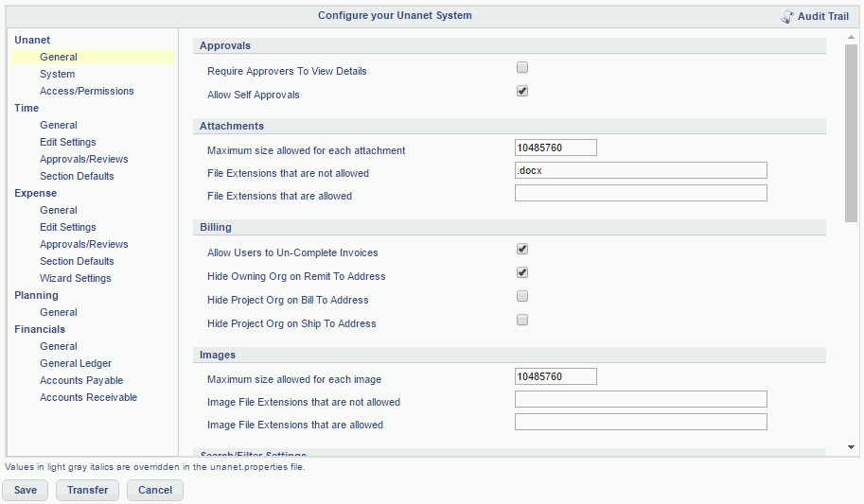Click the scroll up arrow
864x504 pixels.
tap(852, 37)
